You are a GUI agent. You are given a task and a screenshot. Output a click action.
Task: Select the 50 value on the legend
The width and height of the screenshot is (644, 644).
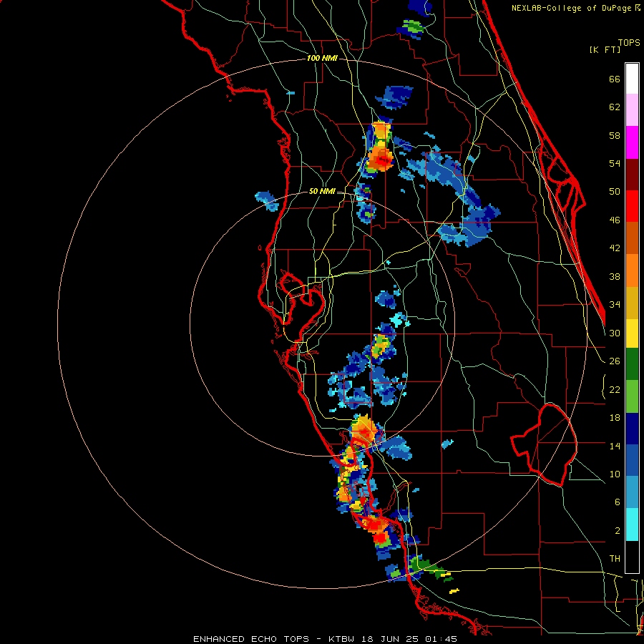coord(615,192)
